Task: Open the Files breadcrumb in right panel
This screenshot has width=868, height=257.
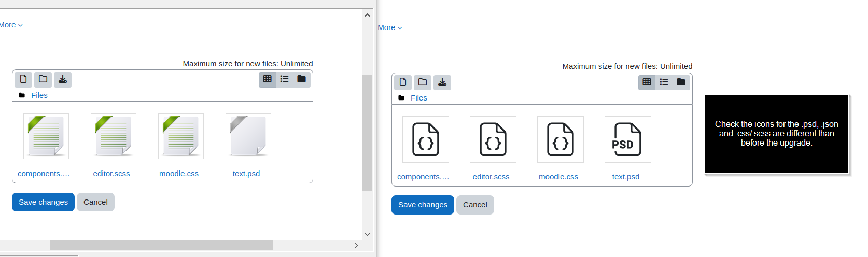Action: click(419, 98)
